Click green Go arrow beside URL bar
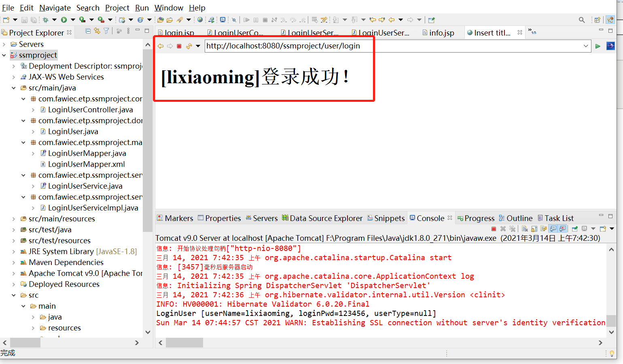623x364 pixels. tap(598, 46)
